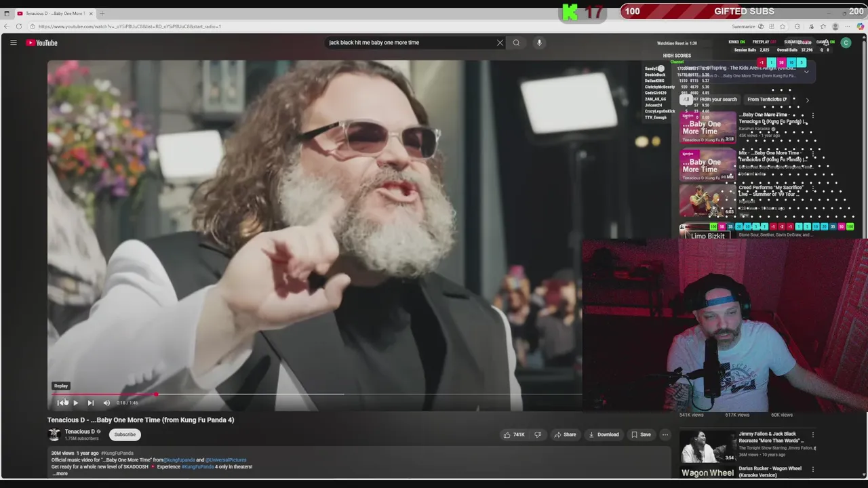Open the video title text below player
868x488 pixels.
point(141,420)
